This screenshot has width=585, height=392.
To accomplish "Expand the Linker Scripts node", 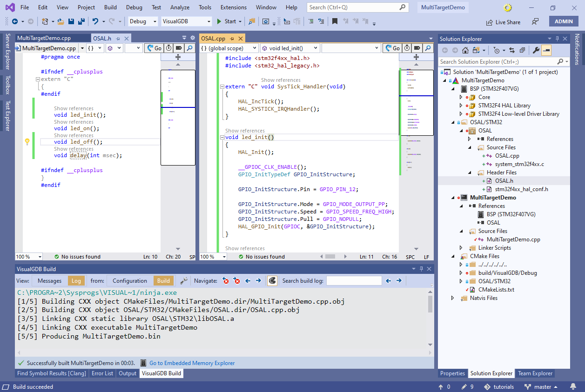I will pyautogui.click(x=461, y=248).
